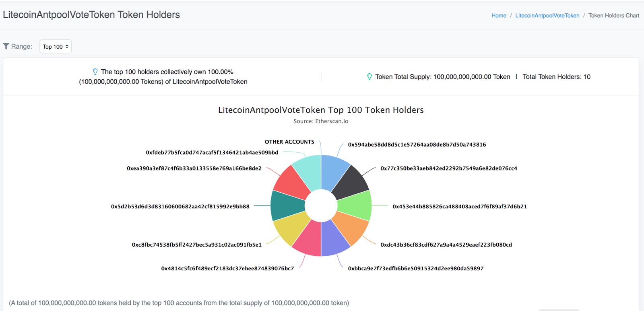Click the filter funnel icon beside Range

coord(6,46)
